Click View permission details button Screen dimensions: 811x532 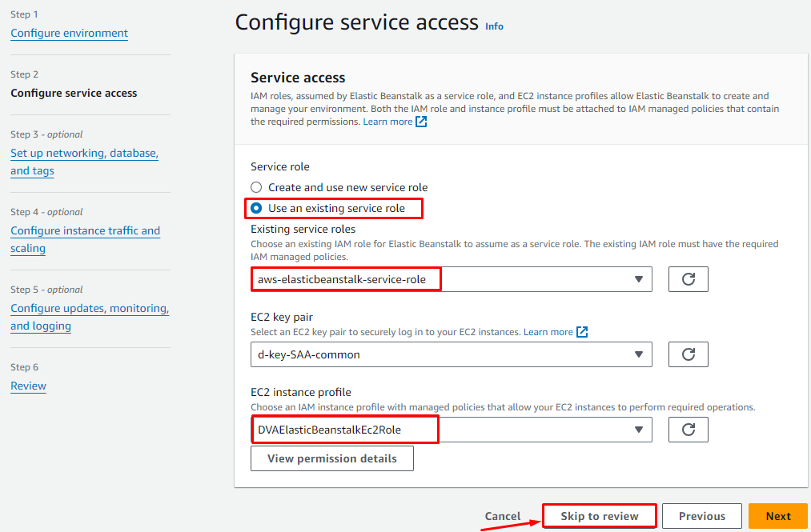tap(331, 458)
